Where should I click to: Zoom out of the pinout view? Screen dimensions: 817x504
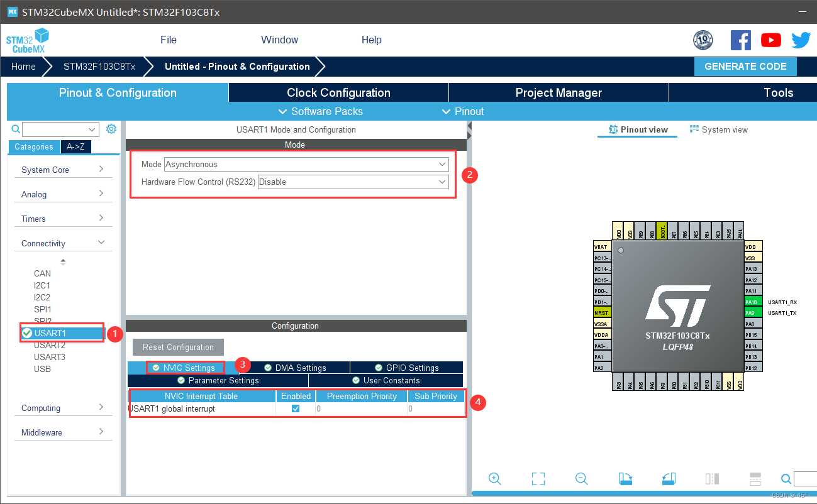tap(582, 479)
